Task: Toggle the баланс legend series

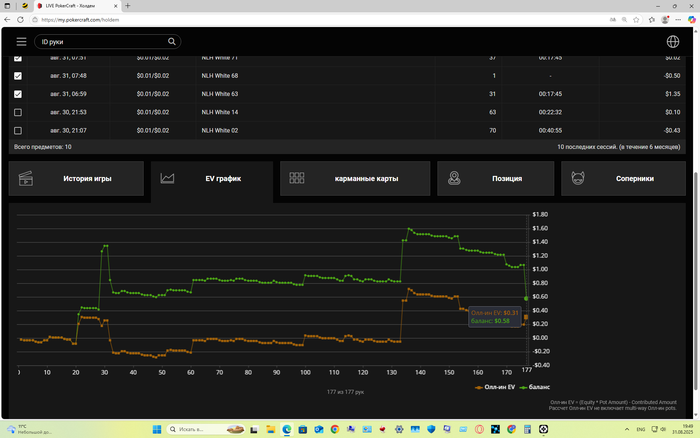Action: [535, 387]
